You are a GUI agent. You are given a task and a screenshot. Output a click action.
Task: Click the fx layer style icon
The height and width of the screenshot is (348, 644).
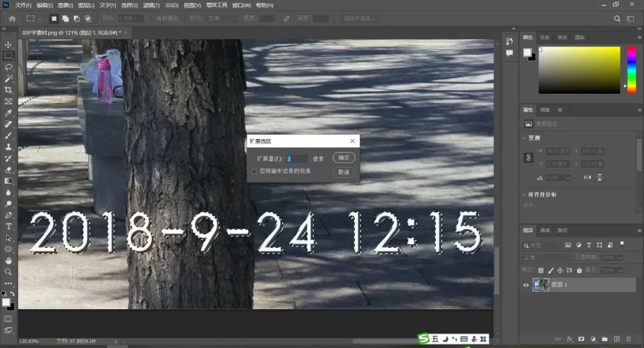click(x=570, y=339)
